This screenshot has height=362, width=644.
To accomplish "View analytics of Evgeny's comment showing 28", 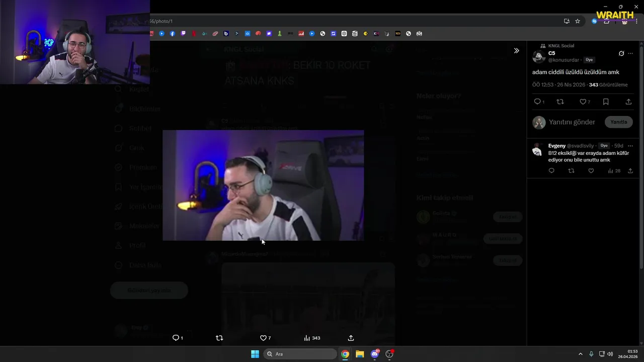I will (x=614, y=171).
